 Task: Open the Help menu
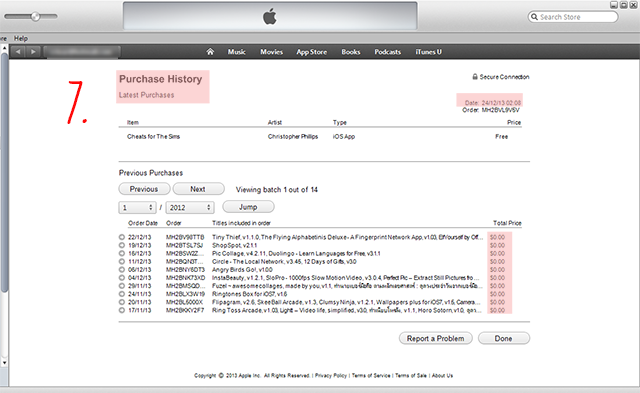pyautogui.click(x=21, y=38)
